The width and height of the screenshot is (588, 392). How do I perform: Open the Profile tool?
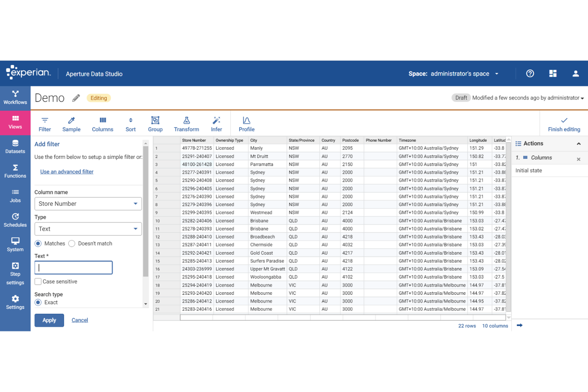click(x=246, y=124)
